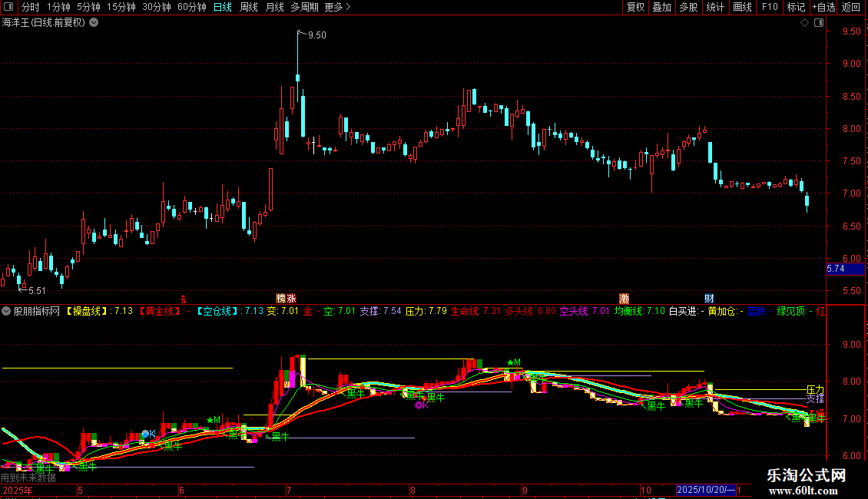This screenshot has height=499, width=868.
Task: Click the 9.50 high price label
Action: pyautogui.click(x=316, y=35)
